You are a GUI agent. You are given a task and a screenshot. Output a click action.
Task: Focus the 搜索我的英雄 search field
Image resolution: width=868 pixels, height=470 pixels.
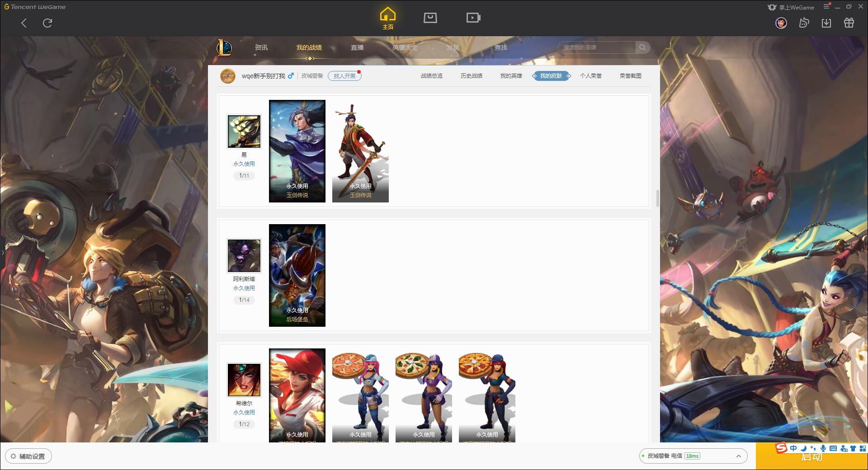(597, 47)
